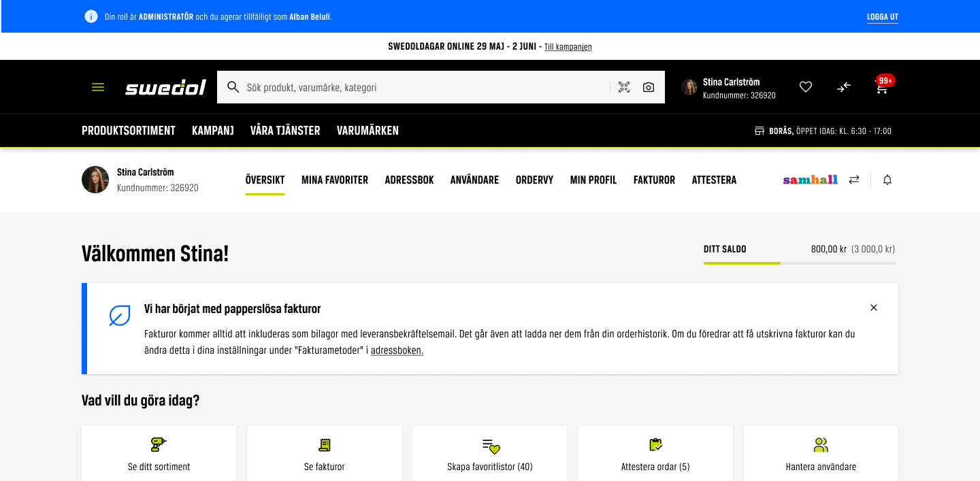Click the store icon beside Borås
This screenshot has height=481, width=980.
759,131
